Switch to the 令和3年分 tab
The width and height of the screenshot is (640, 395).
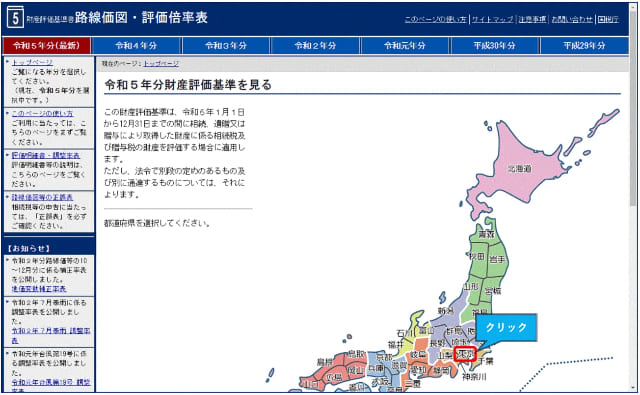coord(226,46)
